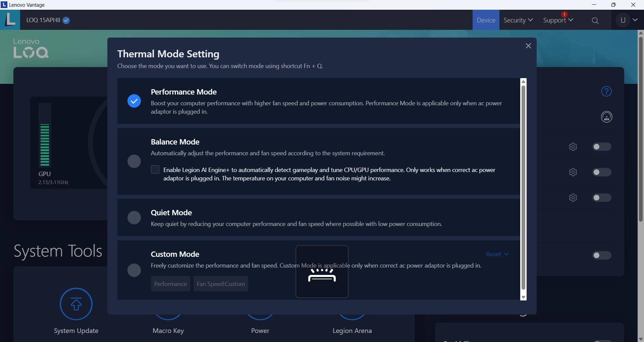Viewport: 644px width, 342px height.
Task: Click the Lenovo L logo icon
Action: coord(10,19)
